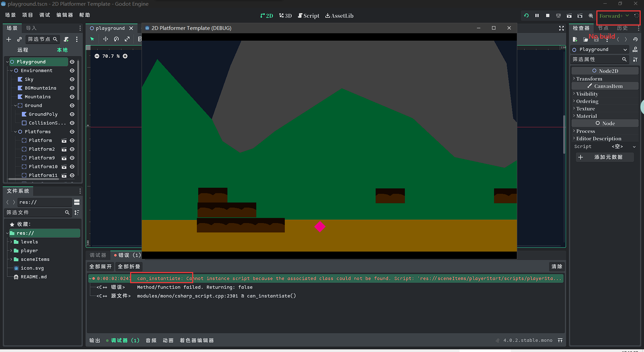Pause the running scene
The image size is (644, 352).
pyautogui.click(x=537, y=15)
